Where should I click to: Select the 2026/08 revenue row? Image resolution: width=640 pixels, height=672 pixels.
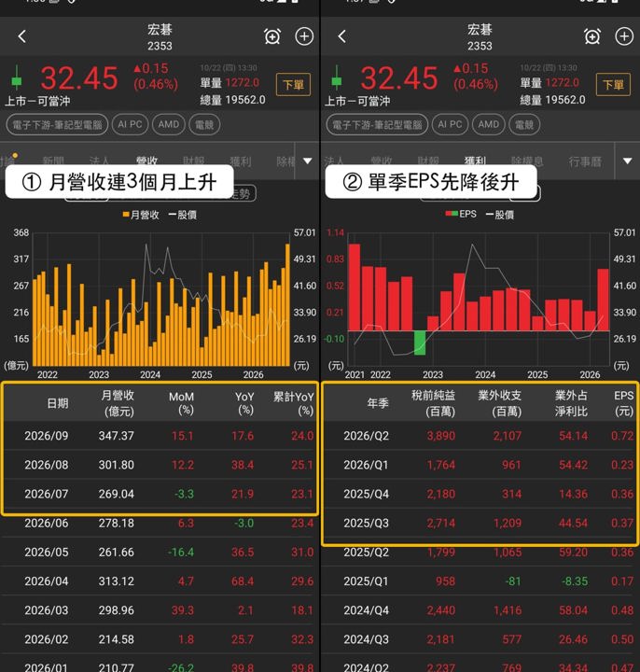pyautogui.click(x=160, y=465)
